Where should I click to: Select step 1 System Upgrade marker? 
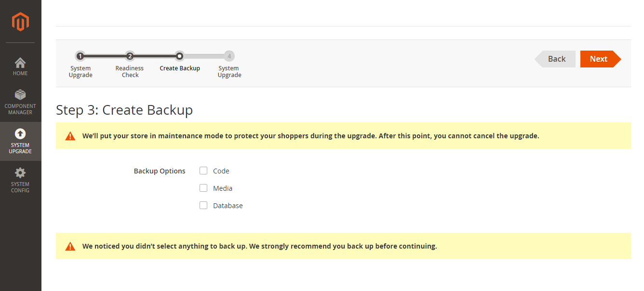coord(80,56)
